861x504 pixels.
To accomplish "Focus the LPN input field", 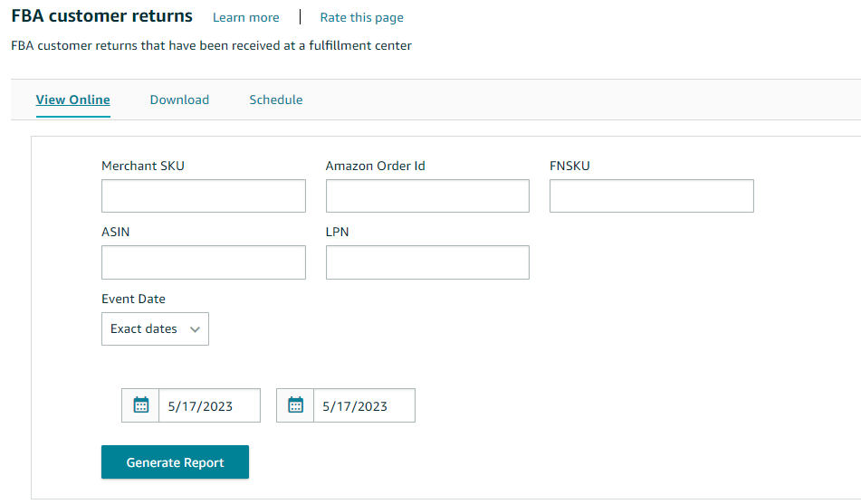I will pos(427,262).
